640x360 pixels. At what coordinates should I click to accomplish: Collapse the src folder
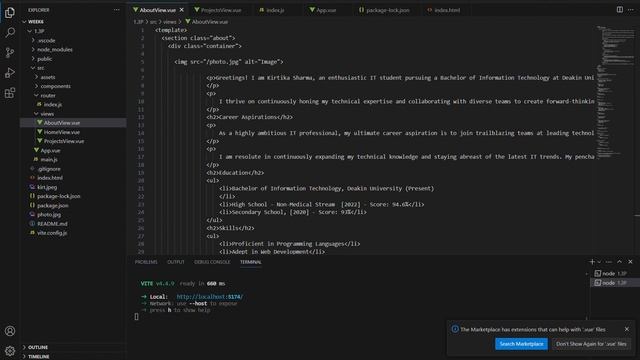(73, 68)
